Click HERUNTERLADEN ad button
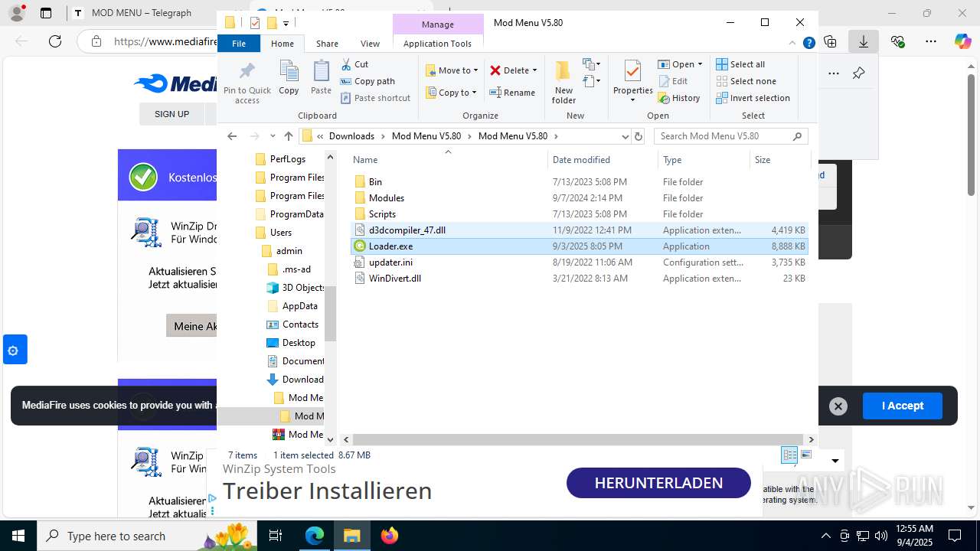Screen dimensions: 980x551 tap(658, 483)
